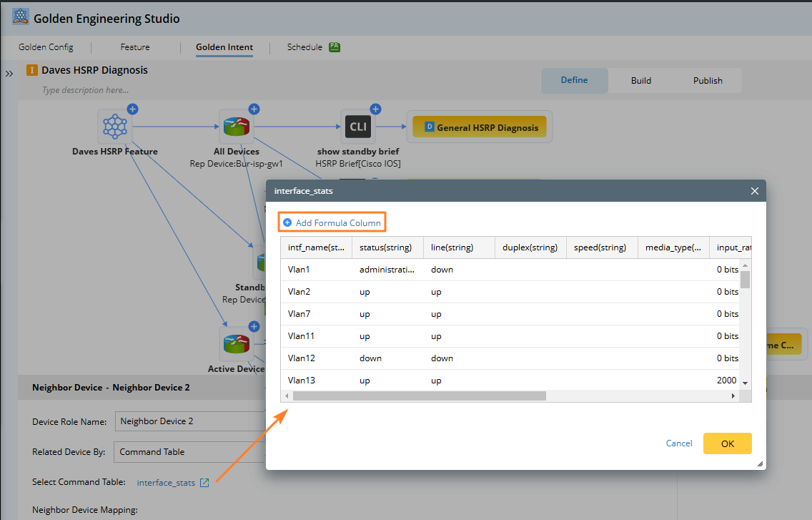Click the All Devices router icon
This screenshot has width=812, height=520.
tap(237, 127)
